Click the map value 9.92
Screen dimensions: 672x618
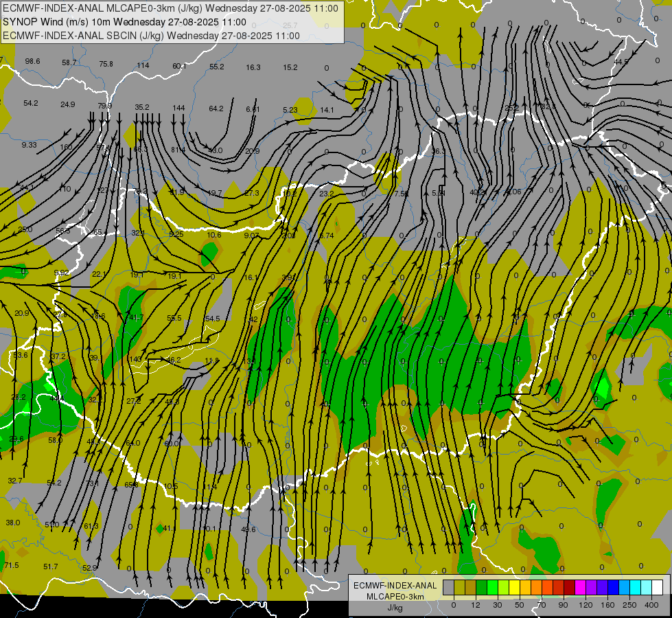61,273
